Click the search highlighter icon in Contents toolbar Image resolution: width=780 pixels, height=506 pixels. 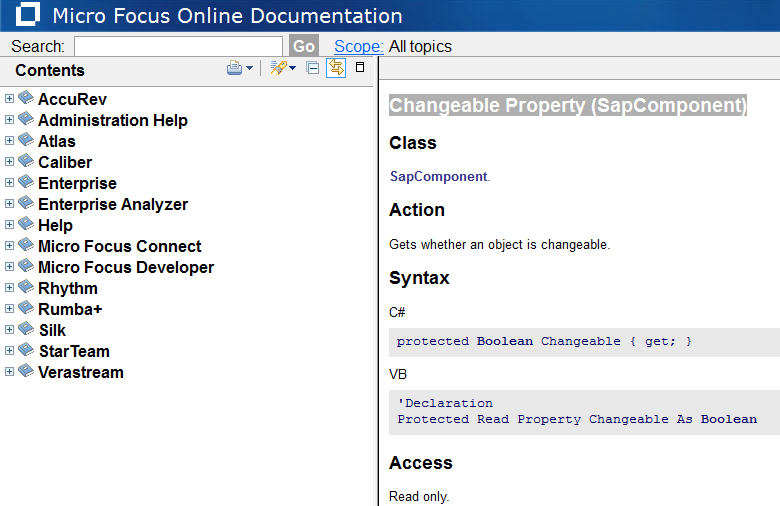(278, 68)
